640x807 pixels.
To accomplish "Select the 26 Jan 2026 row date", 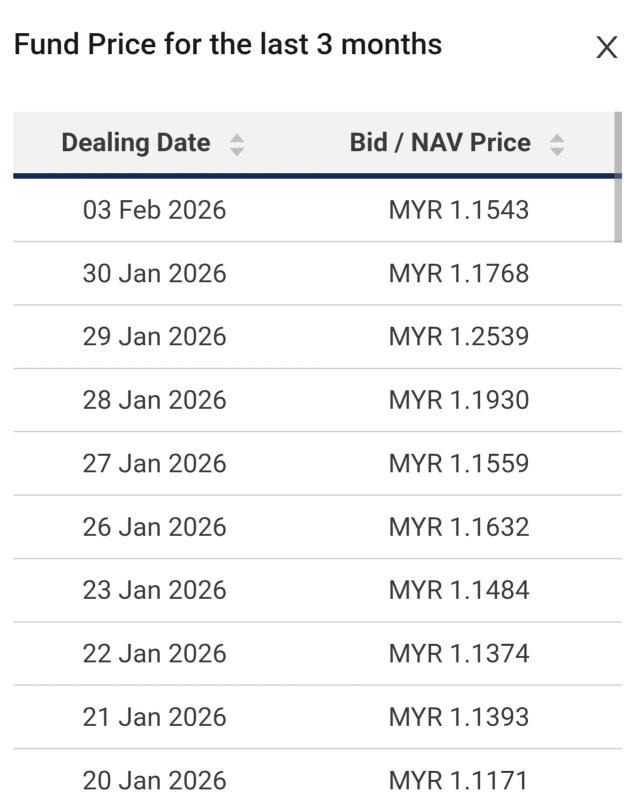I will [154, 527].
